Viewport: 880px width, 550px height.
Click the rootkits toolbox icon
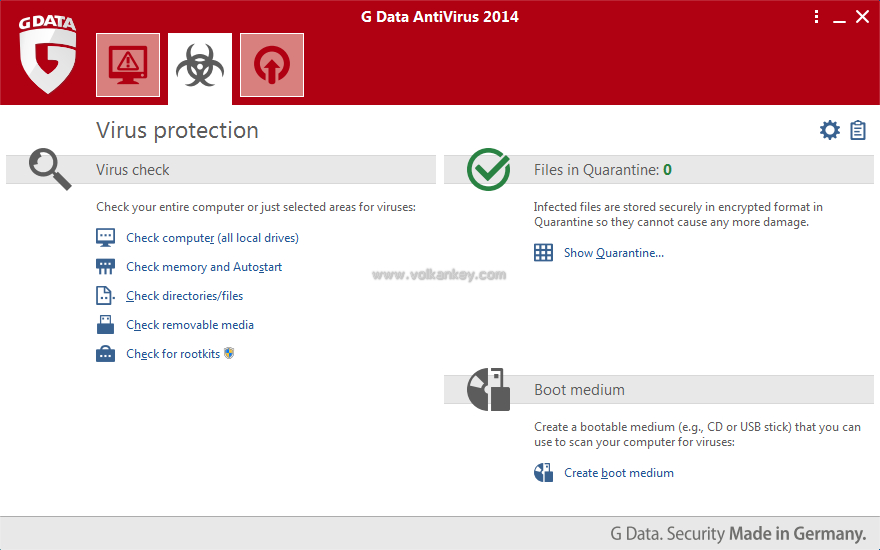coord(105,354)
